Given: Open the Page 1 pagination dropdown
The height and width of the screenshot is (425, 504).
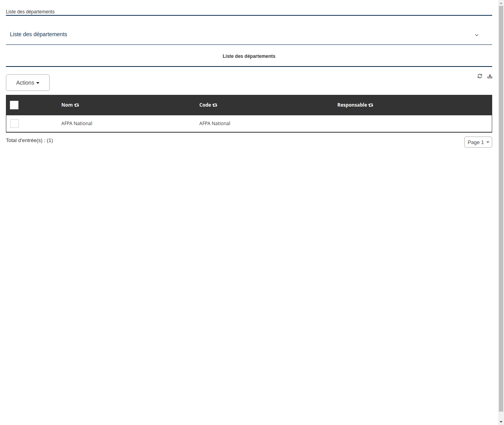Looking at the screenshot, I should (x=478, y=142).
